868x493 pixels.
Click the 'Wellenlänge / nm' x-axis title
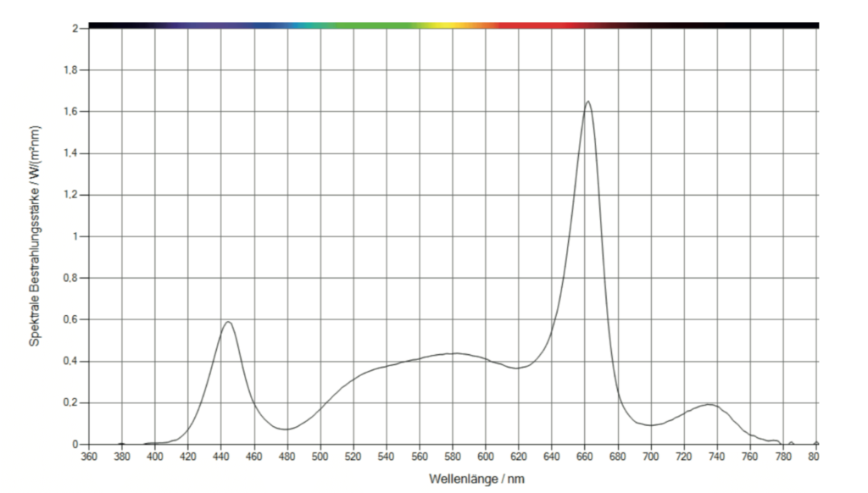(x=476, y=479)
